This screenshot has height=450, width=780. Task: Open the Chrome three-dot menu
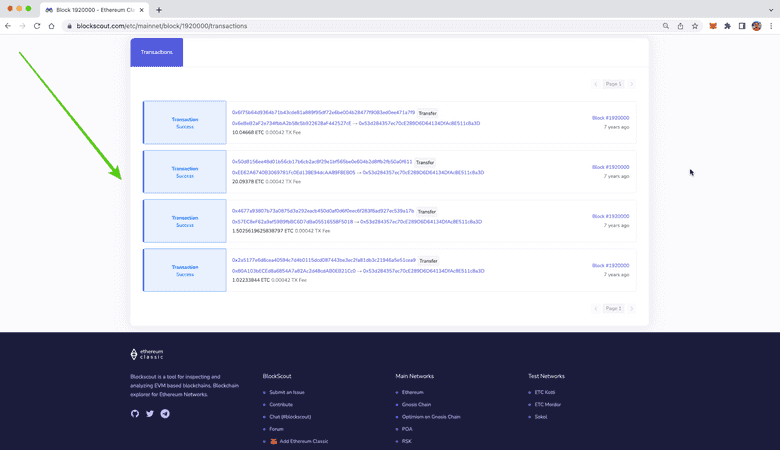771,26
